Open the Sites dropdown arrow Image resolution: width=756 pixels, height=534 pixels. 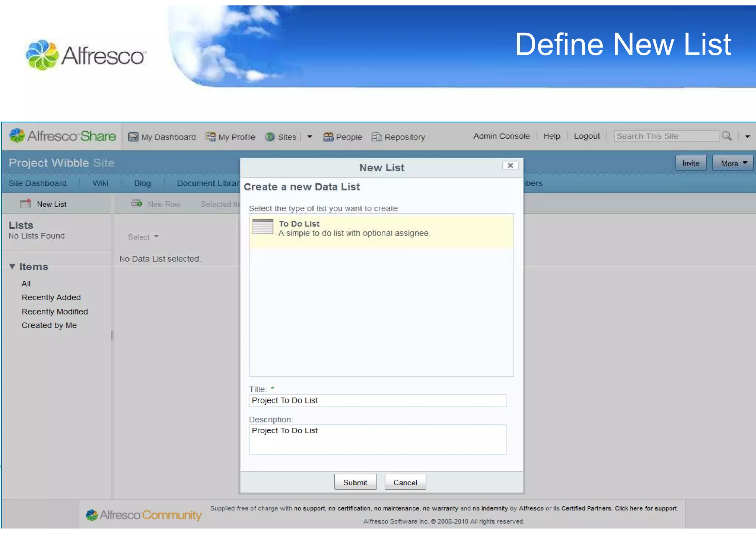tap(310, 137)
